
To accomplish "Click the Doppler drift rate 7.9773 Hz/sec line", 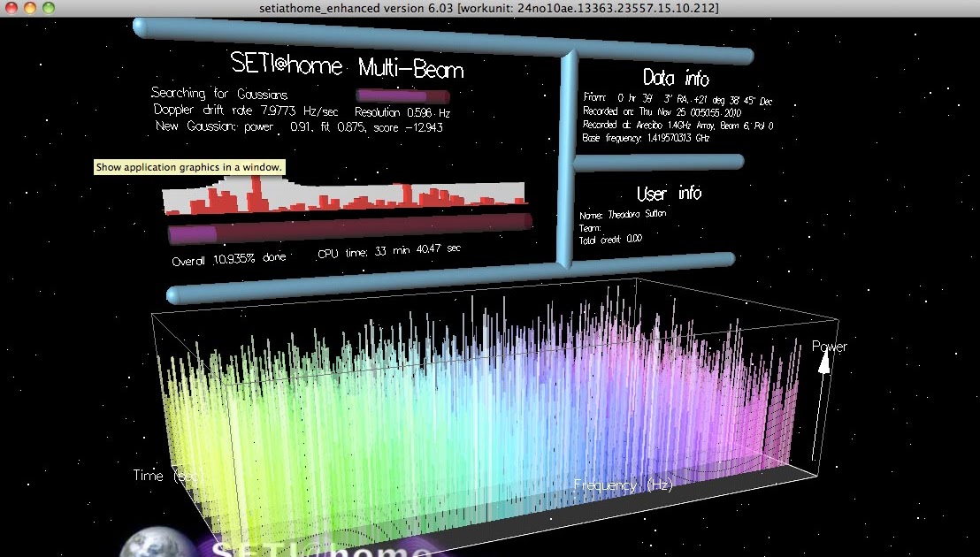I will [246, 111].
